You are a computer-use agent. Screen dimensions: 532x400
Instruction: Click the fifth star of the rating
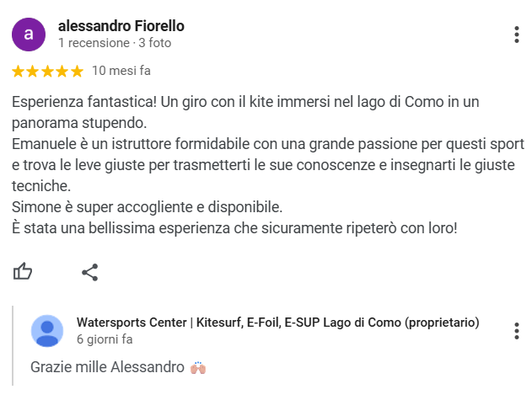click(77, 71)
